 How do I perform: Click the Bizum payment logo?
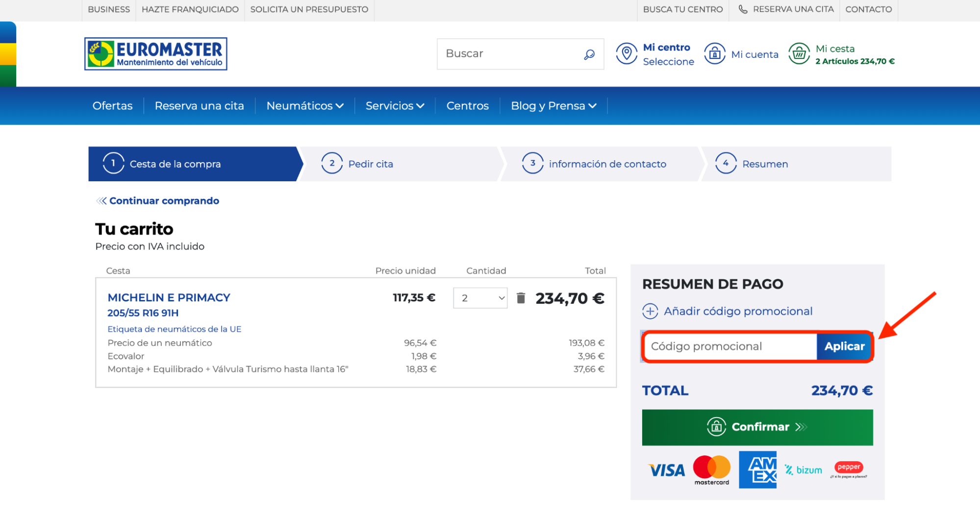(803, 470)
